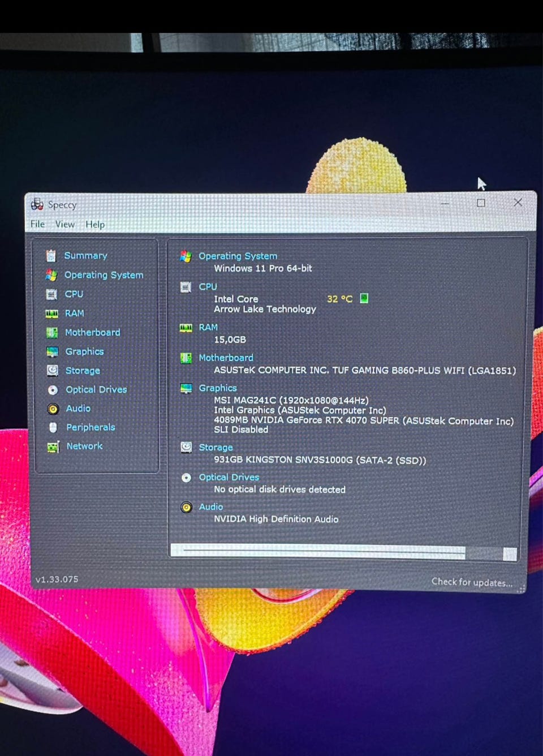Click the green CPU temperature indicator icon
543x756 pixels.
[364, 298]
